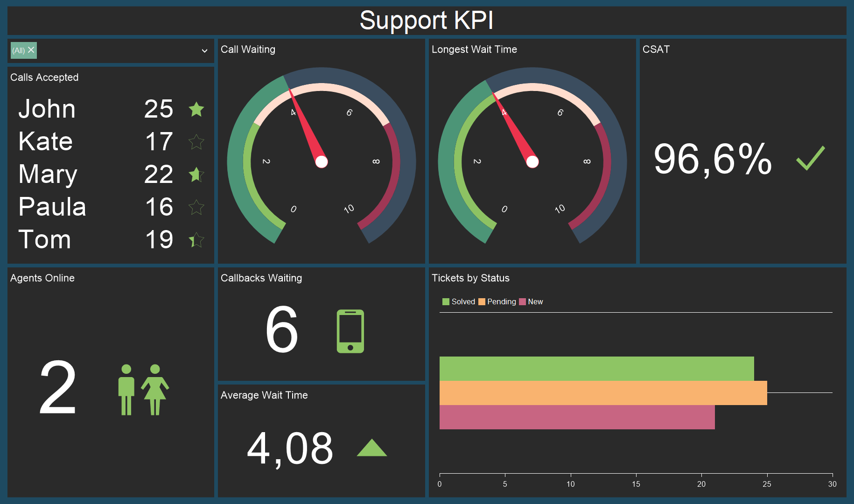Viewport: 854px width, 504px height.
Task: Click the Callbacks Waiting heading
Action: coord(261,278)
